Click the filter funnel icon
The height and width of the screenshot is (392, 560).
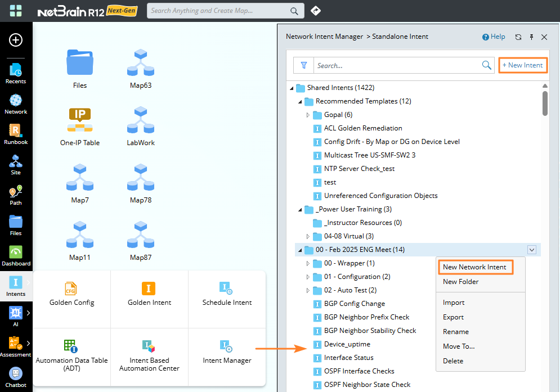[x=304, y=65]
